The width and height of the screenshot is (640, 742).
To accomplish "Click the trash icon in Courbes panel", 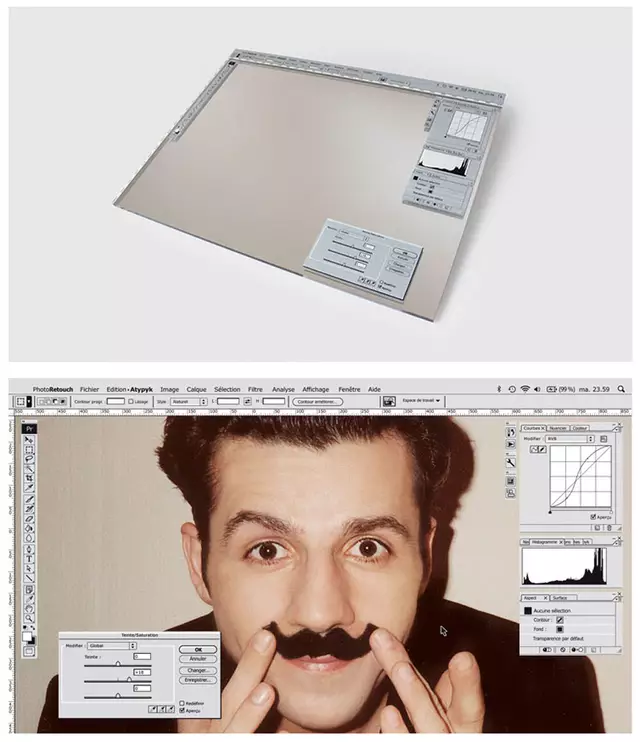I will (x=609, y=528).
